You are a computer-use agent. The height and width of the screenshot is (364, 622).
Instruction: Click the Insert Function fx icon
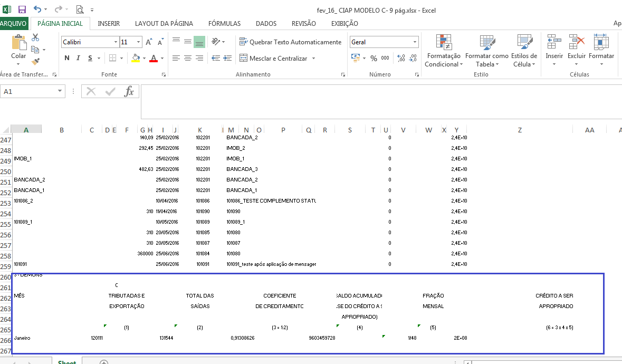[x=129, y=92]
